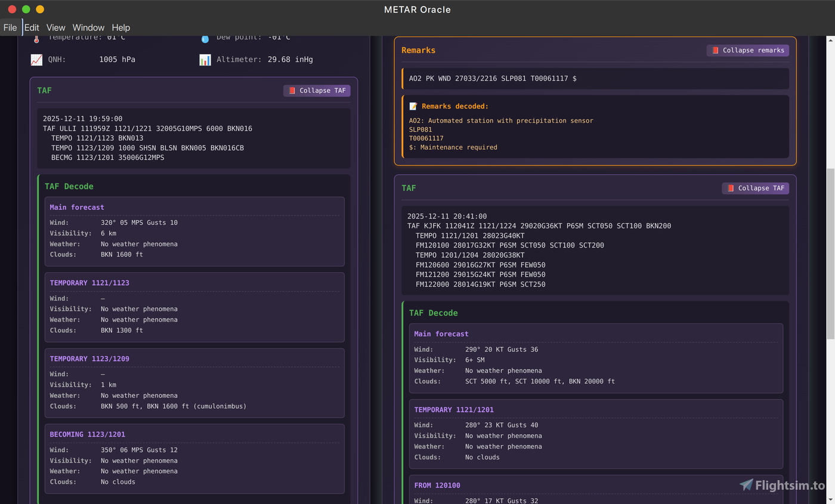
Task: Open the View menu
Action: point(55,27)
